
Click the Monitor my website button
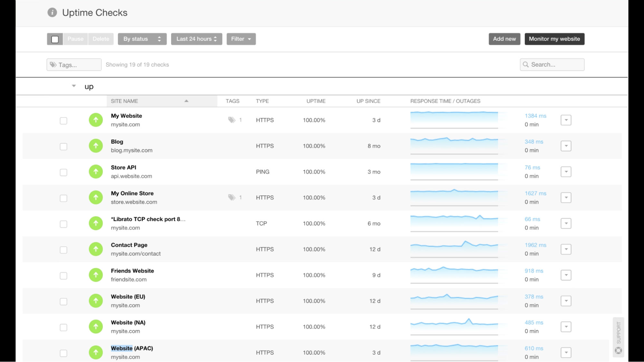(x=554, y=39)
